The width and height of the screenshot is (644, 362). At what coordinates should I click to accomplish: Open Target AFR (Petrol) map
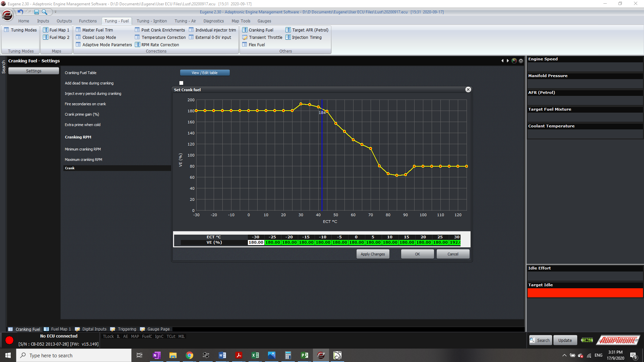coord(307,30)
